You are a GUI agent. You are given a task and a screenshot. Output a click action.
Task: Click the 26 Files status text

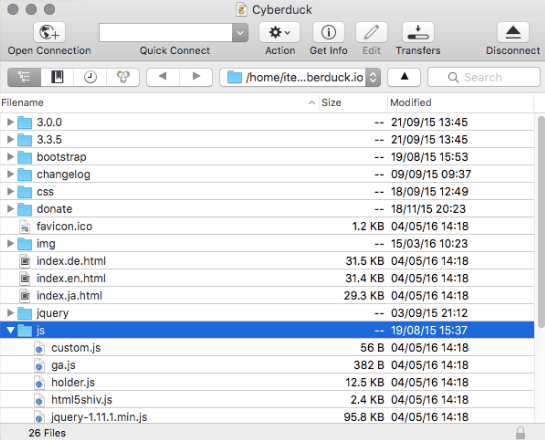47,433
